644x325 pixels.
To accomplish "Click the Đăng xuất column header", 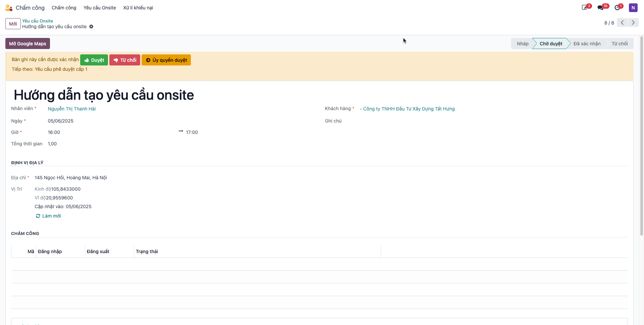I will click(x=109, y=251).
